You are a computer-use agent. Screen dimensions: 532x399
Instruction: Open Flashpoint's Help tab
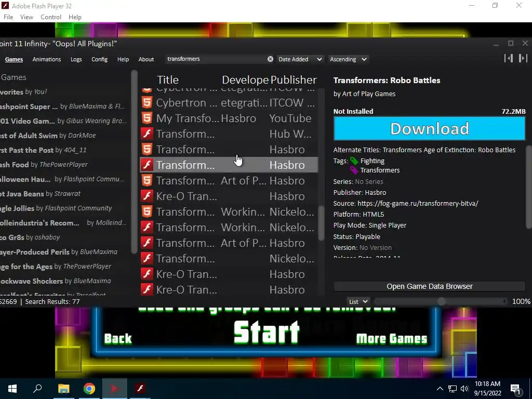[x=123, y=59]
